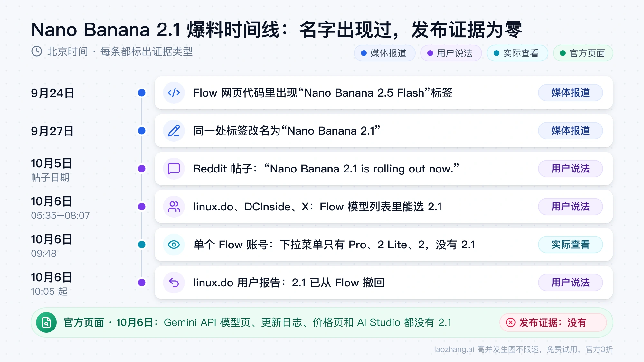
Task: Click the pencil edit icon in the 标签改名 row
Action: (174, 131)
